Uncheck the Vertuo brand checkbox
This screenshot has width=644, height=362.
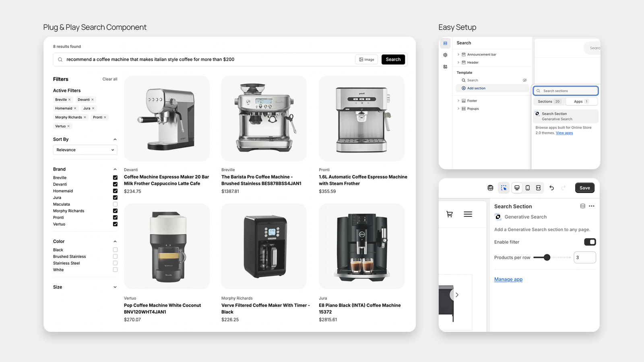pyautogui.click(x=115, y=224)
